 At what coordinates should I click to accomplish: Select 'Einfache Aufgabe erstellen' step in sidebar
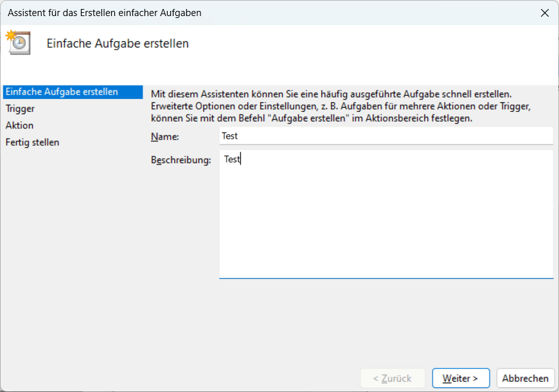pyautogui.click(x=62, y=92)
